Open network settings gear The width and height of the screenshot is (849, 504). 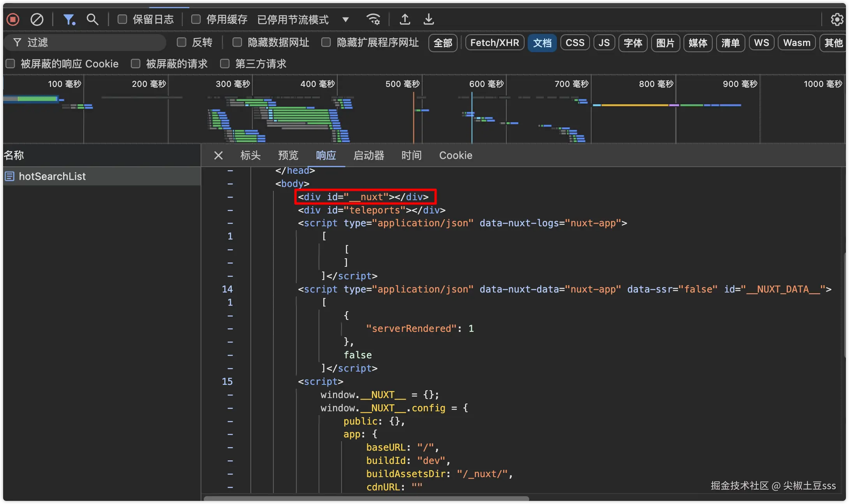[837, 19]
